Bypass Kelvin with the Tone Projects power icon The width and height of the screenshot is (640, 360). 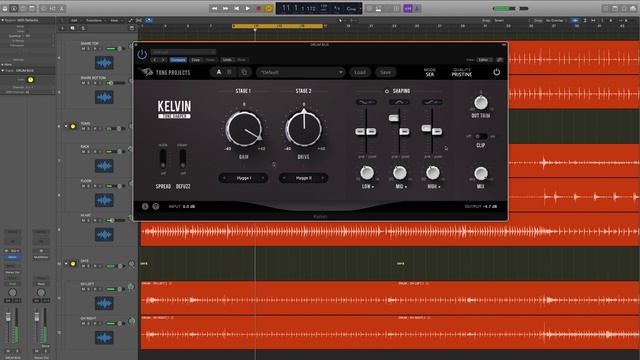496,72
